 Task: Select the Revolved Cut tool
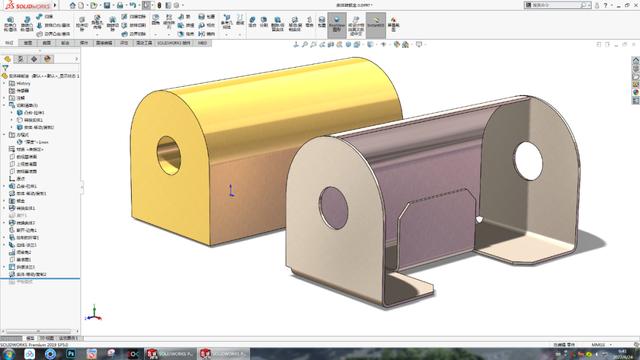(113, 24)
